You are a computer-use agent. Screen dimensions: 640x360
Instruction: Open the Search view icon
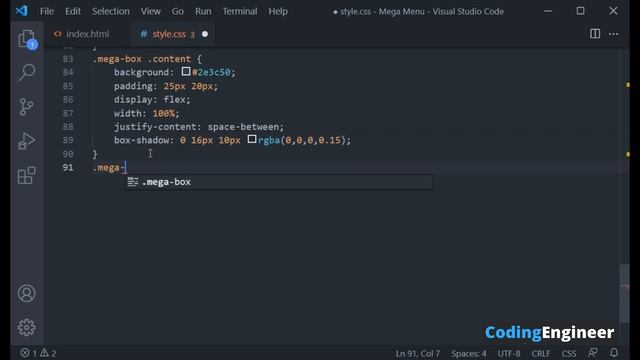[x=27, y=73]
